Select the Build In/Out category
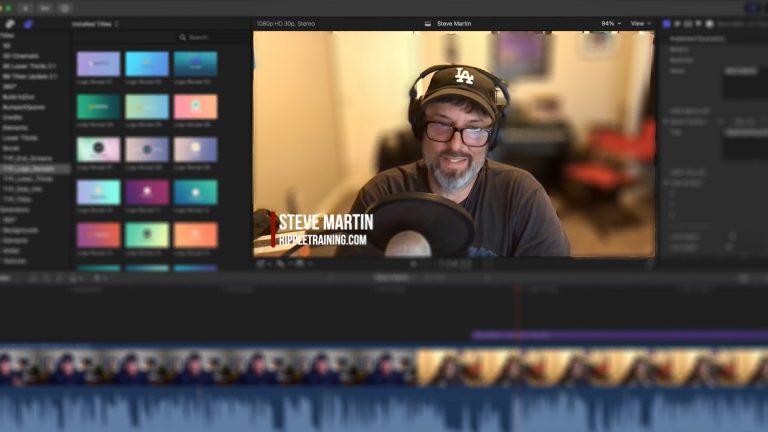This screenshot has width=768, height=432. coord(18,97)
